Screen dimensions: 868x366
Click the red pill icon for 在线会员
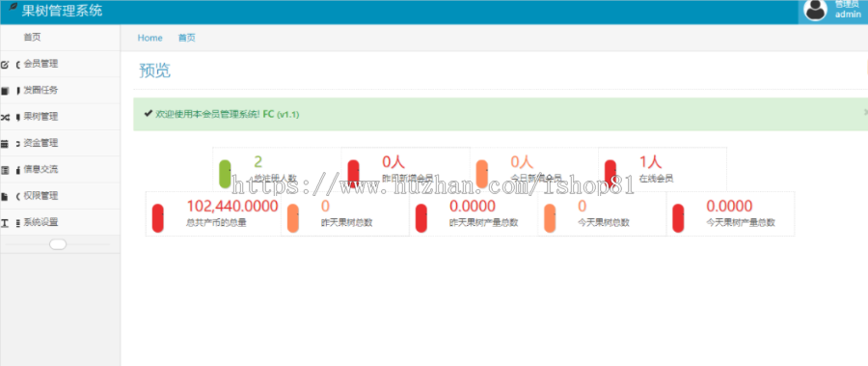[x=610, y=173]
